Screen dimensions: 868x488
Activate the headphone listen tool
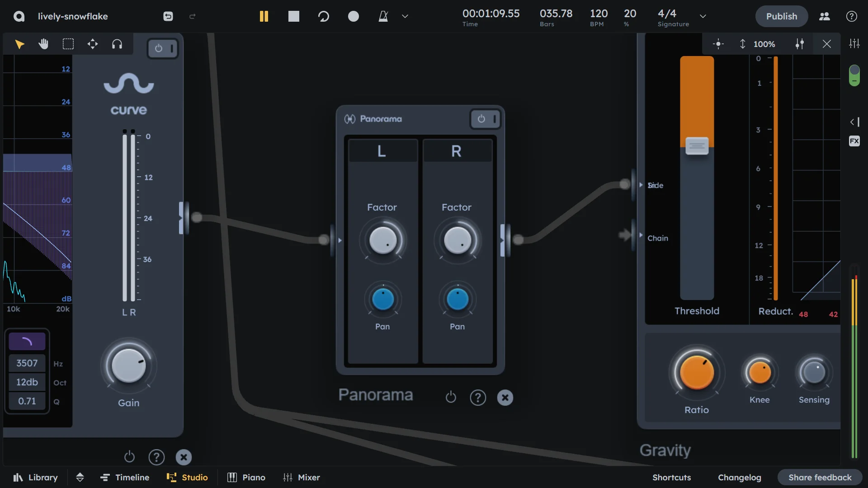pos(117,44)
